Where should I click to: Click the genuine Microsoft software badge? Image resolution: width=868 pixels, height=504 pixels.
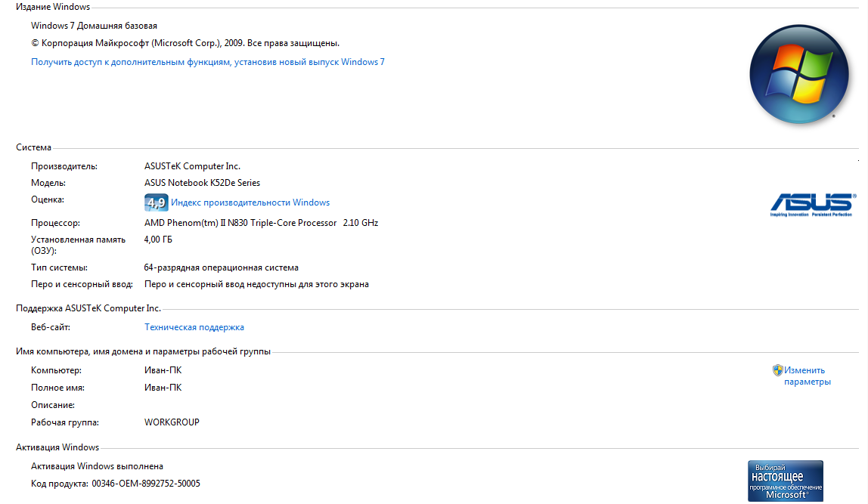786,481
